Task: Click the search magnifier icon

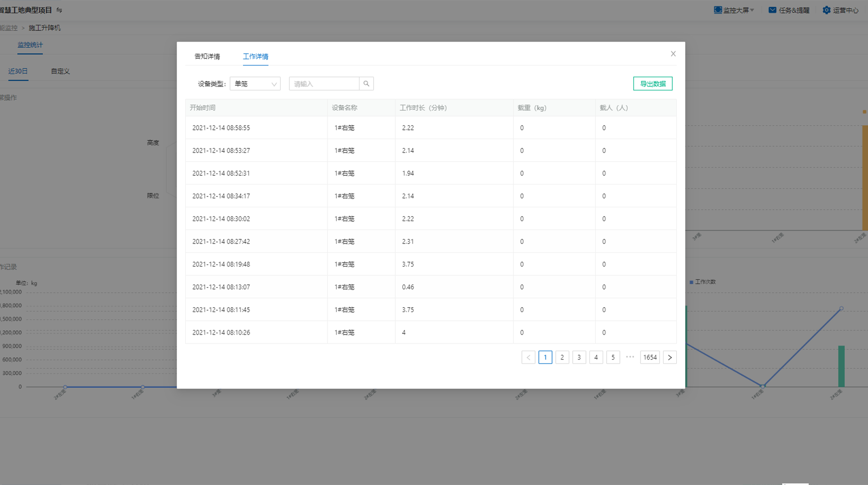Action: pyautogui.click(x=366, y=84)
